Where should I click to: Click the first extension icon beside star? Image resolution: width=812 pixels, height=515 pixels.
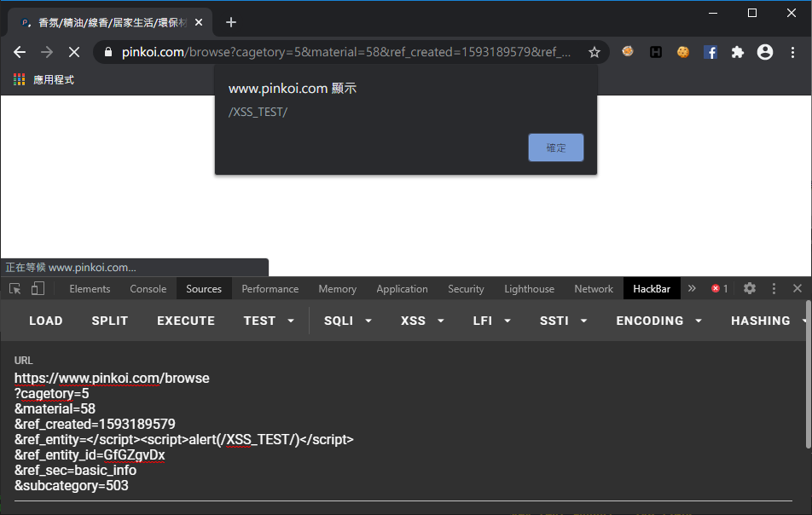click(628, 52)
